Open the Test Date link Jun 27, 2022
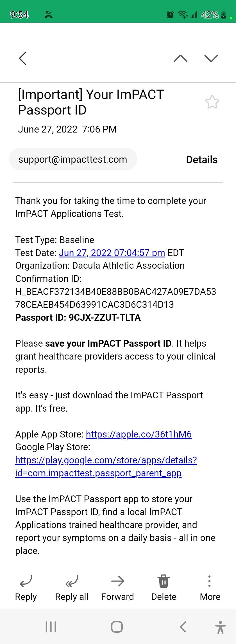Viewport: 236px width, 644px height. (x=112, y=253)
